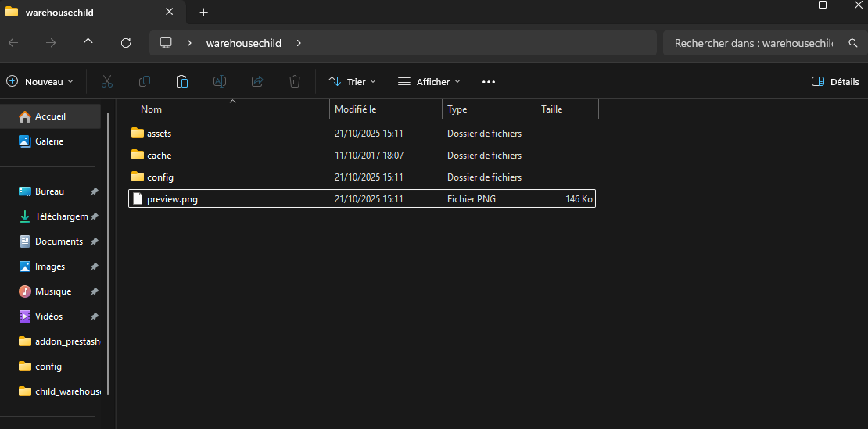Click the Paste clipboard icon
The width and height of the screenshot is (868, 429).
182,82
